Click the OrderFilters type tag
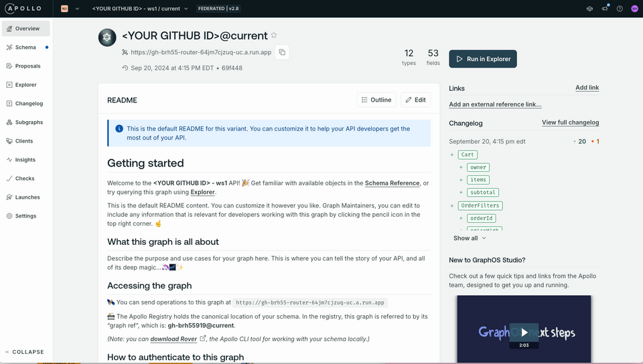The height and width of the screenshot is (364, 643). coord(480,205)
